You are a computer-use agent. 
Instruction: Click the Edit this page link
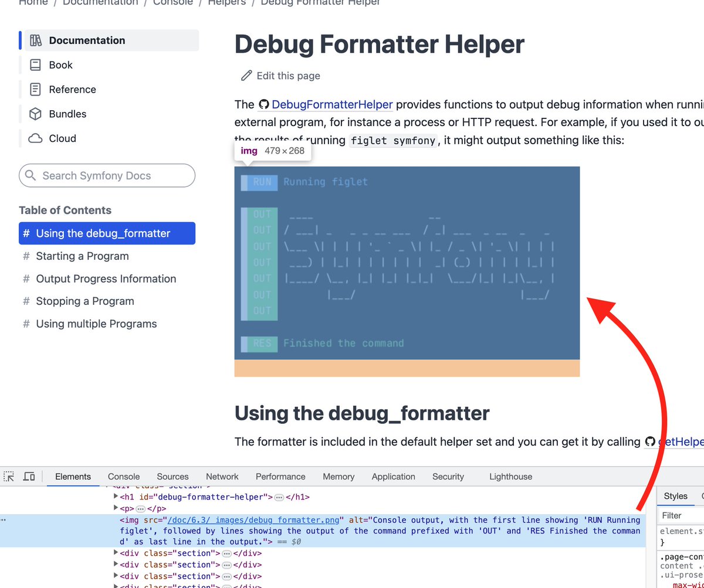281,76
